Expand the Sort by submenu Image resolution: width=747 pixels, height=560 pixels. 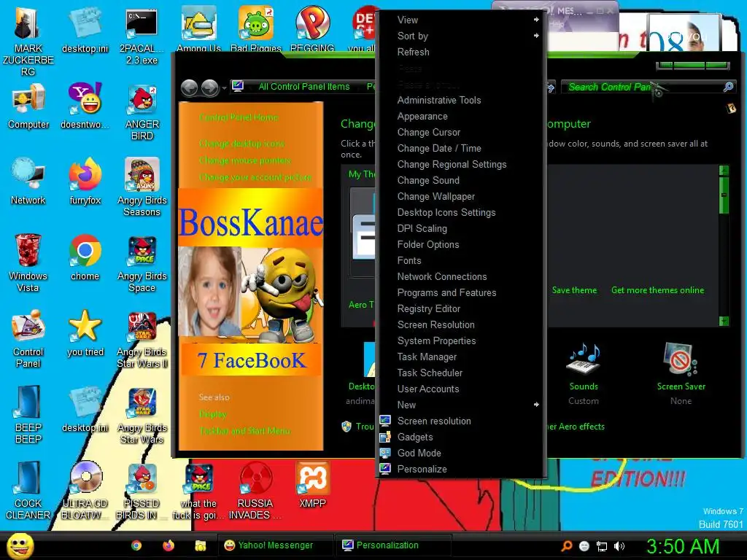pyautogui.click(x=461, y=36)
